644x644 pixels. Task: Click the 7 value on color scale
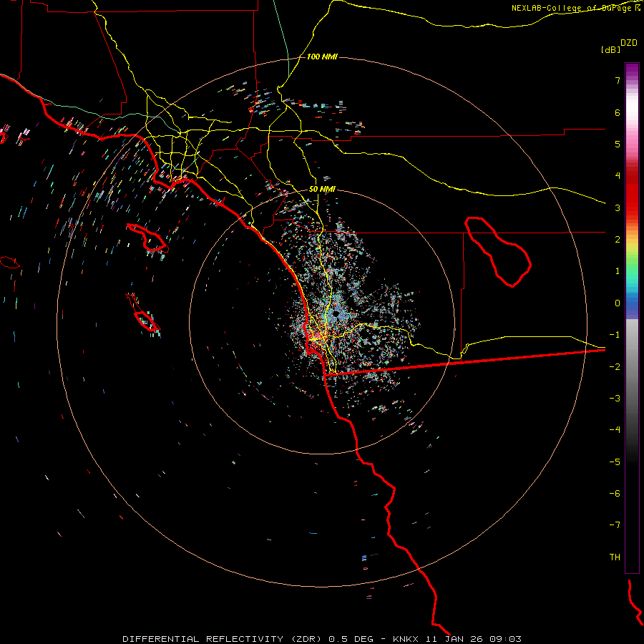click(x=618, y=80)
